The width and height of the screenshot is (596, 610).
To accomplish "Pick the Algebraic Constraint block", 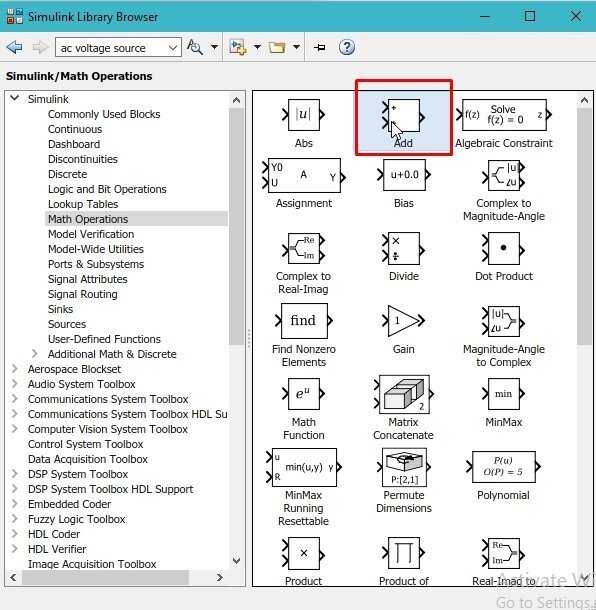I will tap(504, 115).
